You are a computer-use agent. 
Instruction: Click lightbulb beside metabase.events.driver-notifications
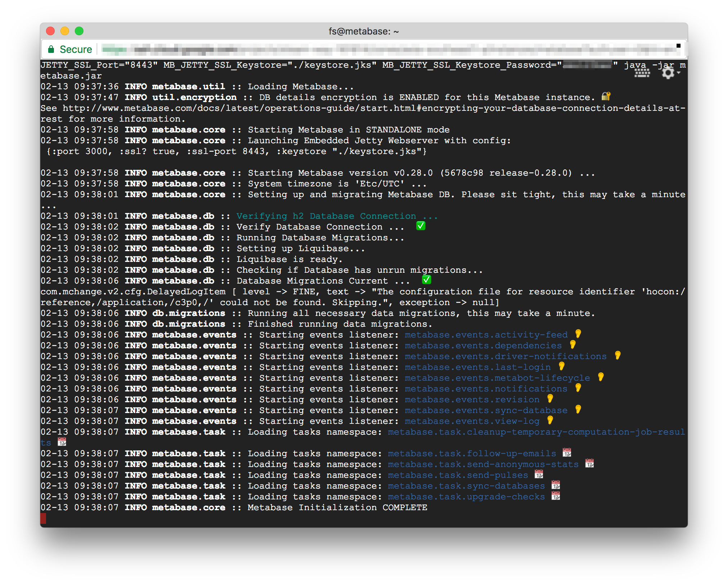618,355
